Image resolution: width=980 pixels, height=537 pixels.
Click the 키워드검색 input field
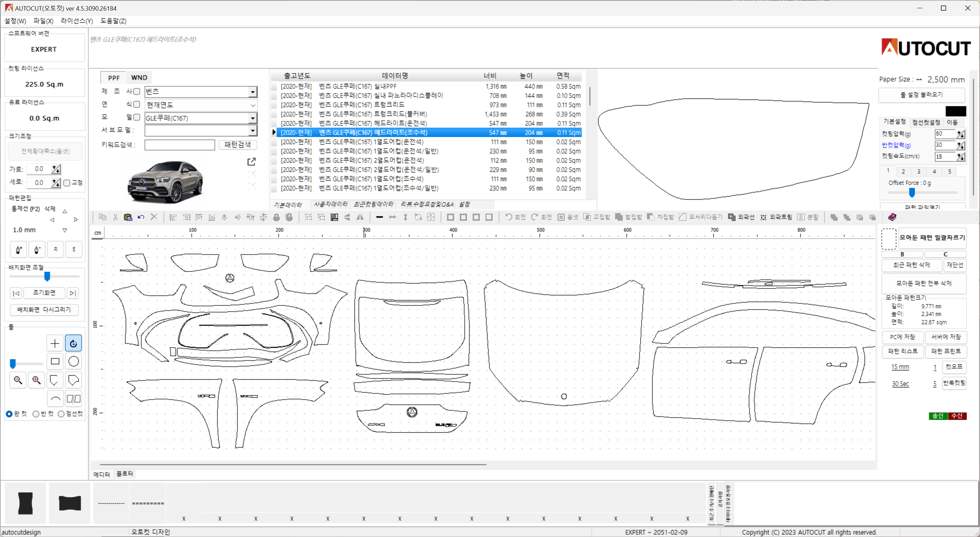pos(180,145)
